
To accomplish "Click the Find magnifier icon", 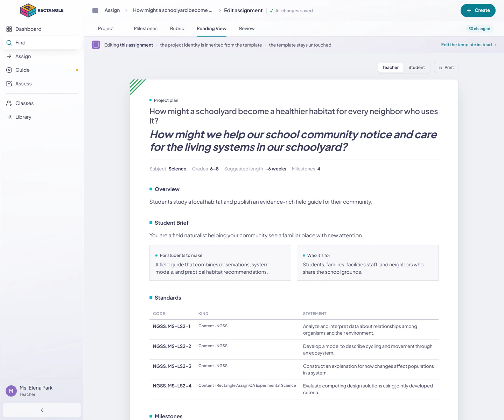I will pyautogui.click(x=9, y=43).
